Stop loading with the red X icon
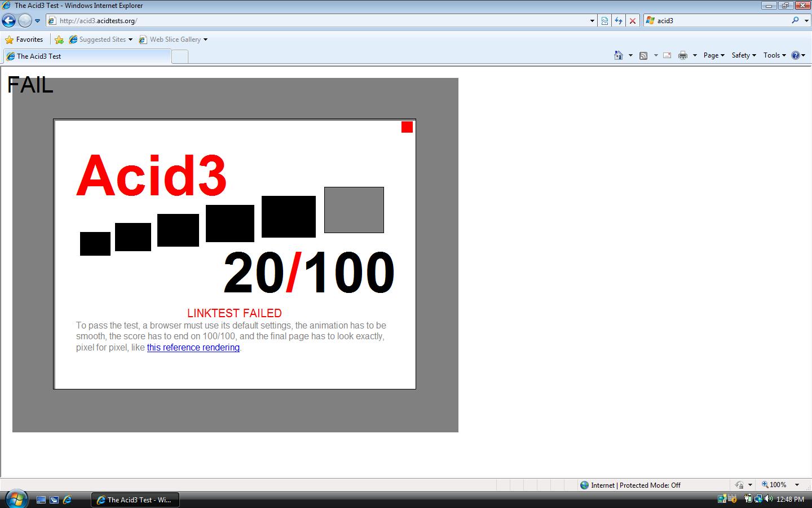 (x=633, y=21)
